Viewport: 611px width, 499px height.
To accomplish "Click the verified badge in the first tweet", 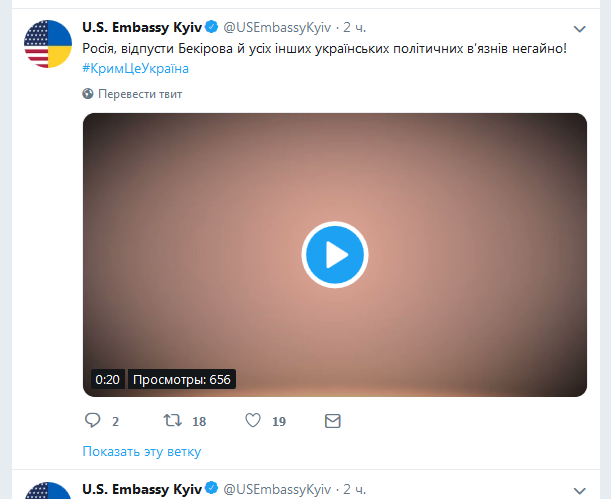I will pyautogui.click(x=212, y=27).
